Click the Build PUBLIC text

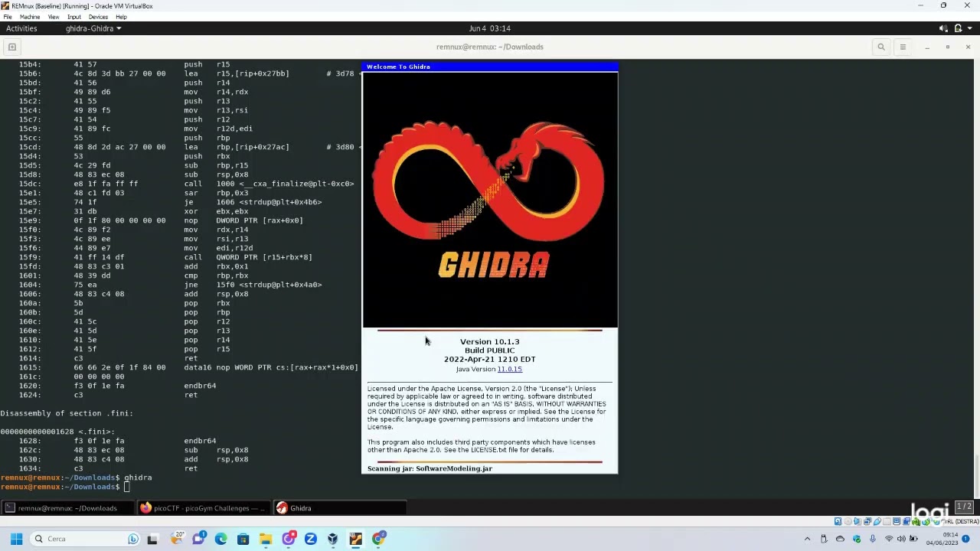489,350
